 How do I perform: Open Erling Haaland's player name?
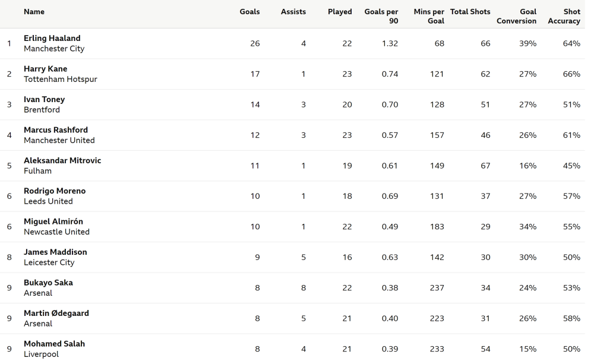(x=52, y=38)
